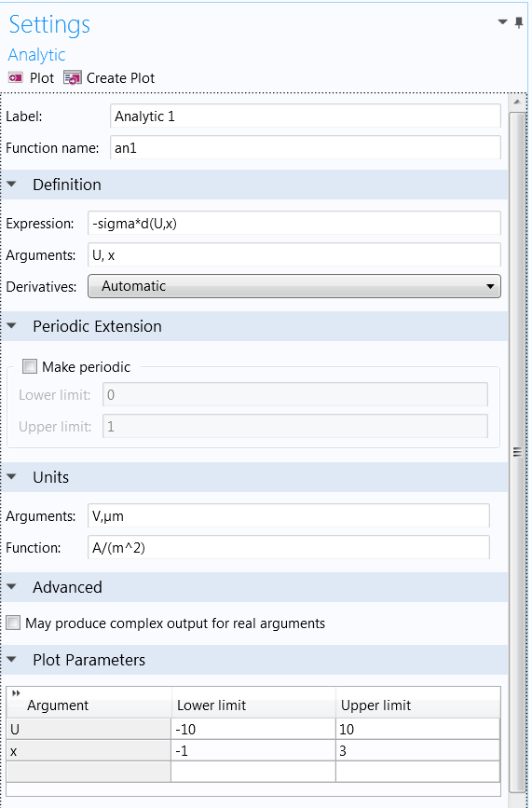Click the move-column arrows icon above Argument
The width and height of the screenshot is (532, 808).
point(16,693)
